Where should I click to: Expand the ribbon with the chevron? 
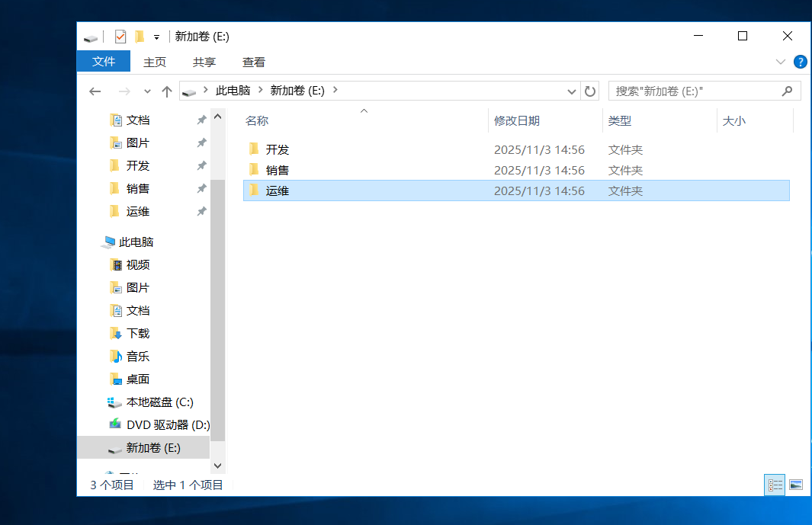(x=781, y=62)
